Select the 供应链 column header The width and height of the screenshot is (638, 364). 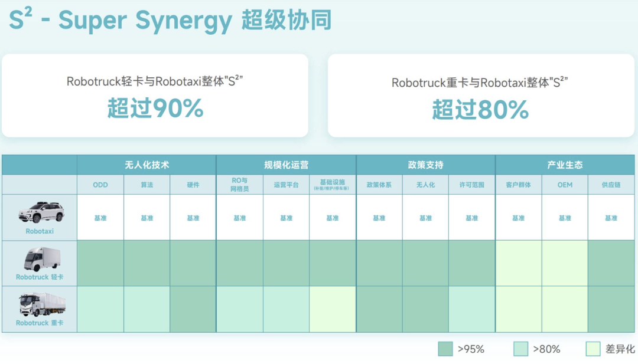pos(611,185)
